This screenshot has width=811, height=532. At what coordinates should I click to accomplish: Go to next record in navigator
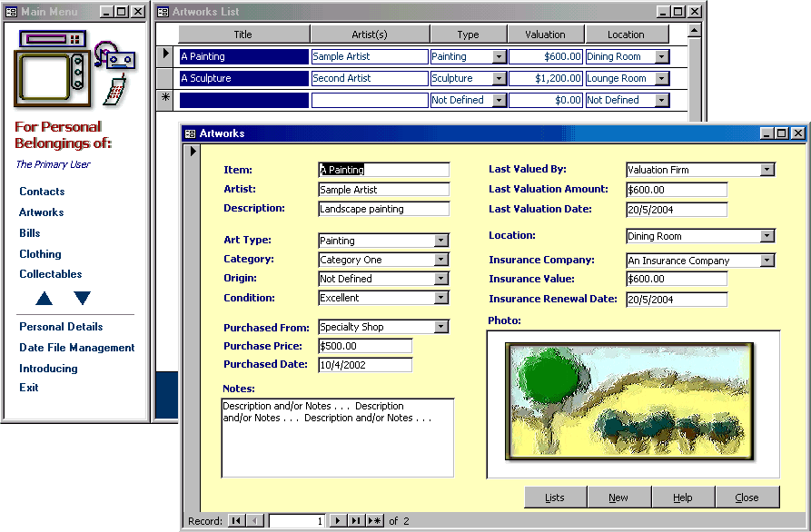coord(338,520)
